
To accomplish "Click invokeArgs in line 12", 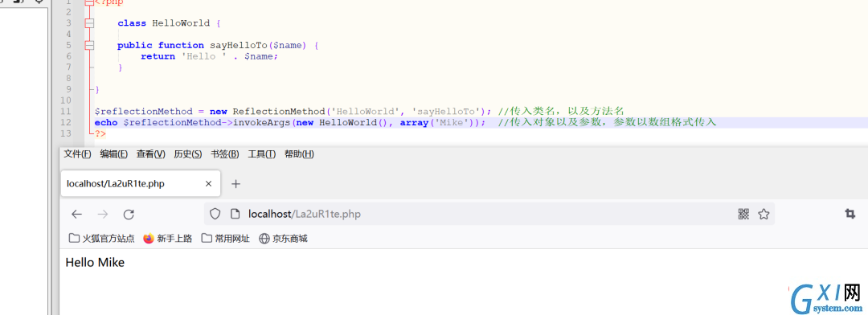I will tap(261, 122).
